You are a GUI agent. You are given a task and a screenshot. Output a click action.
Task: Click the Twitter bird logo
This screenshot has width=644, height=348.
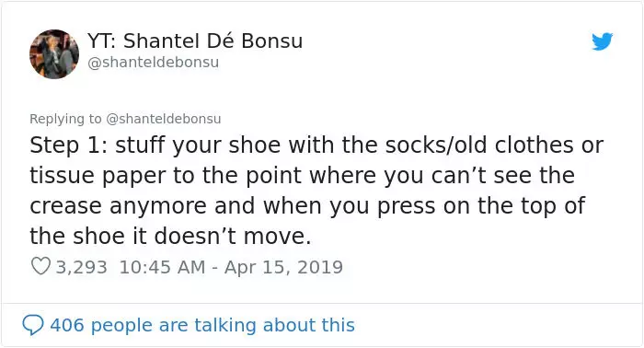coord(603,41)
